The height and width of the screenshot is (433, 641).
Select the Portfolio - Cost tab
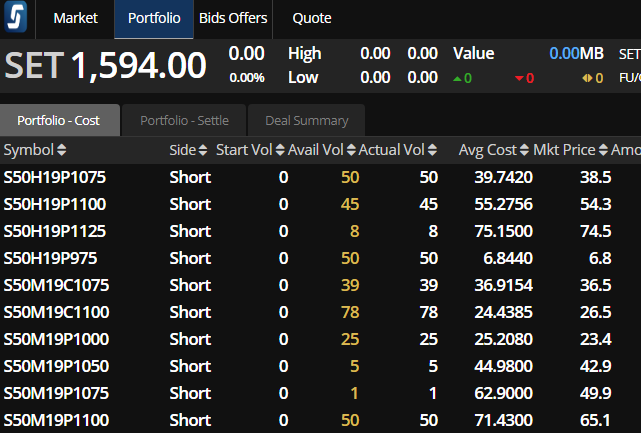pos(58,121)
